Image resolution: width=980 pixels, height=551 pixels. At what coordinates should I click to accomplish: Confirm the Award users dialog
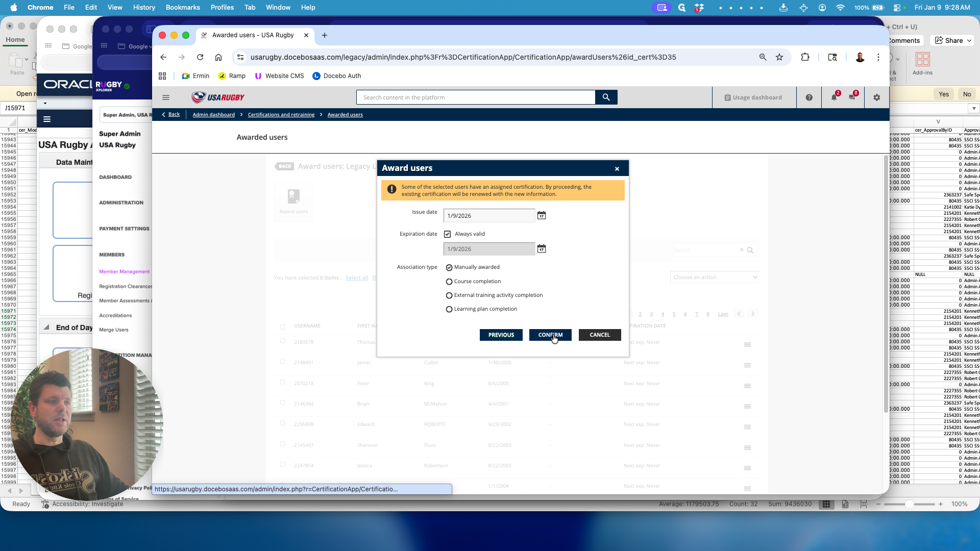click(x=550, y=335)
